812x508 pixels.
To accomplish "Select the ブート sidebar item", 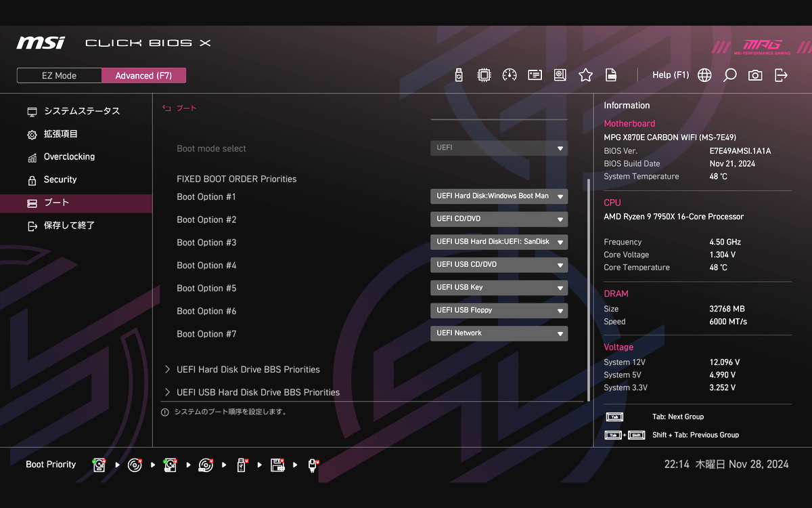I will 76,203.
